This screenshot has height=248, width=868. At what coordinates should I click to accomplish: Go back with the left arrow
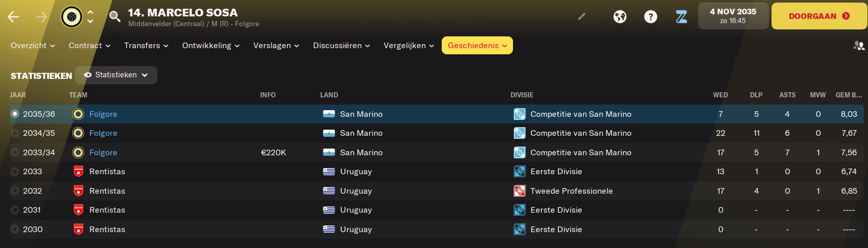pos(13,17)
